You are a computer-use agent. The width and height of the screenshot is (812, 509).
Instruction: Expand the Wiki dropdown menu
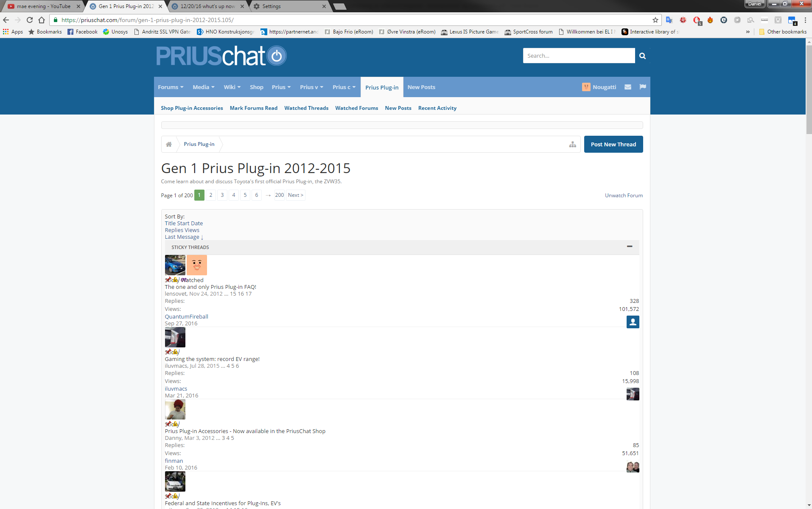click(x=232, y=87)
